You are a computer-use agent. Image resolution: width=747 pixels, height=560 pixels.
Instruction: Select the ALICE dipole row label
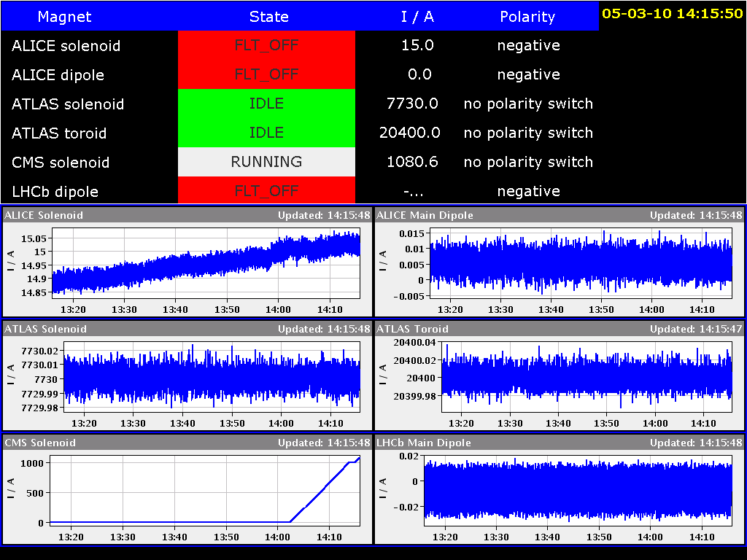pyautogui.click(x=58, y=75)
